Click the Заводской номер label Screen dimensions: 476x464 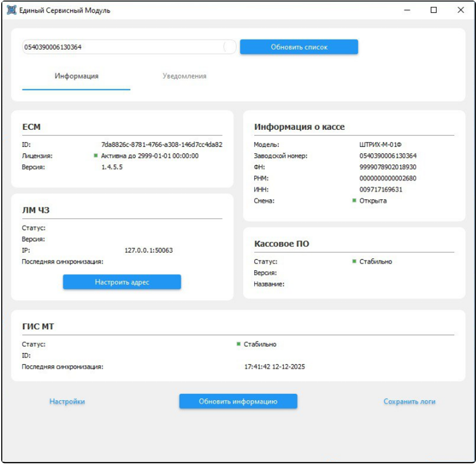coord(280,156)
